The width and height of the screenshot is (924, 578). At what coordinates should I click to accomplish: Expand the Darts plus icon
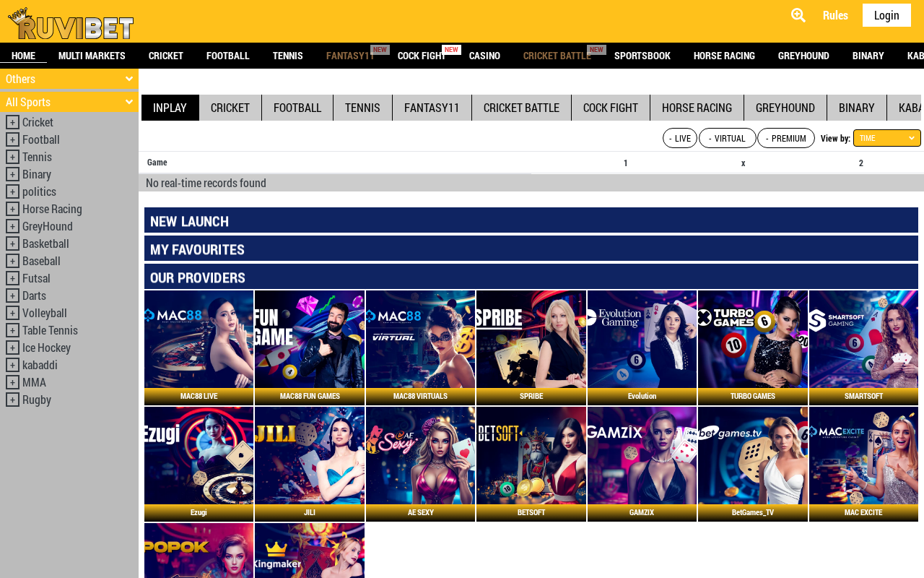click(x=12, y=296)
